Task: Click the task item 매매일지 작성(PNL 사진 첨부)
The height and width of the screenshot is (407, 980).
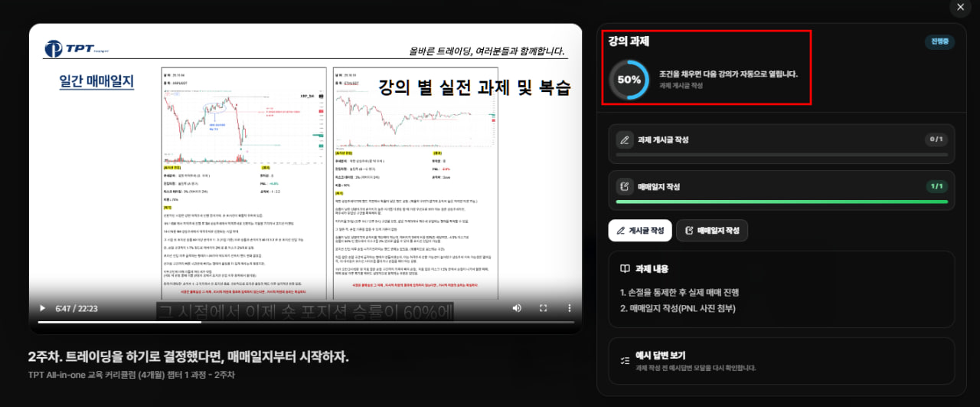Action: (678, 308)
